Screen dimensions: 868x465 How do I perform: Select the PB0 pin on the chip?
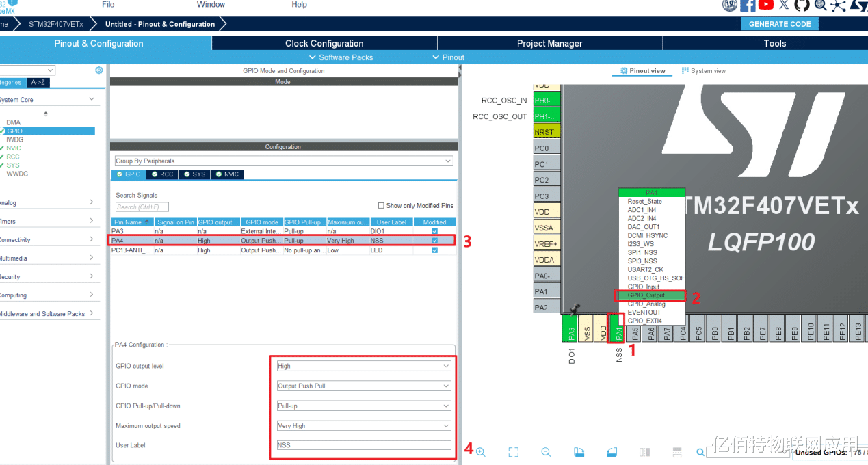point(715,328)
